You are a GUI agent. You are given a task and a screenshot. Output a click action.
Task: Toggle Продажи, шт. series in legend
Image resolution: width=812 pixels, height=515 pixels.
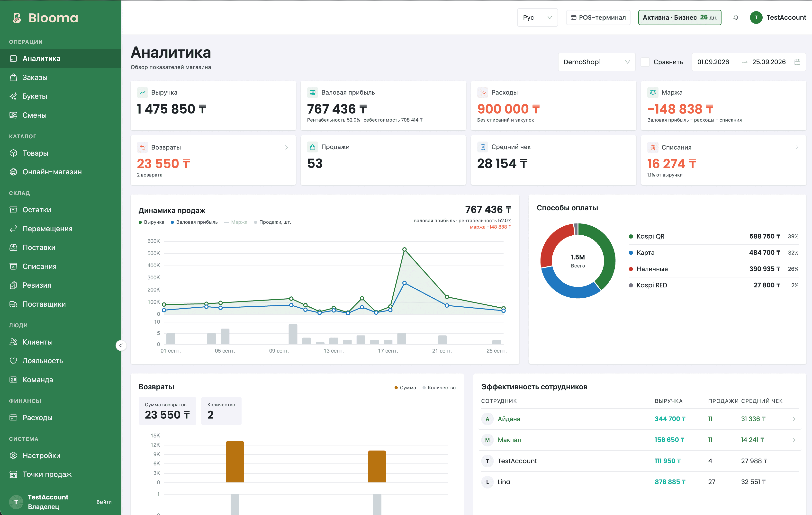point(272,222)
